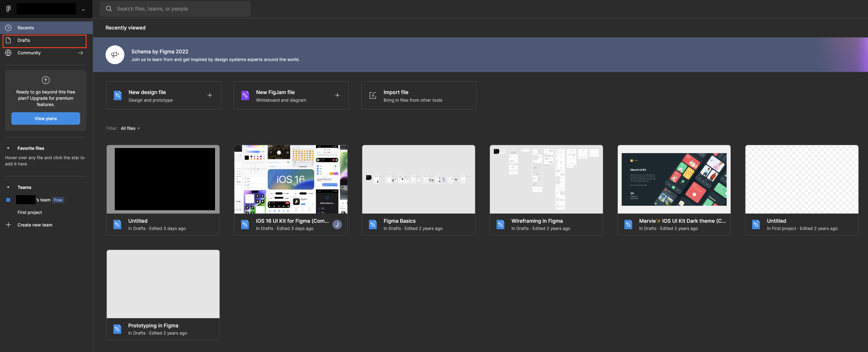Click the Community globe icon
Screen dimensions: 868x352
pos(8,53)
